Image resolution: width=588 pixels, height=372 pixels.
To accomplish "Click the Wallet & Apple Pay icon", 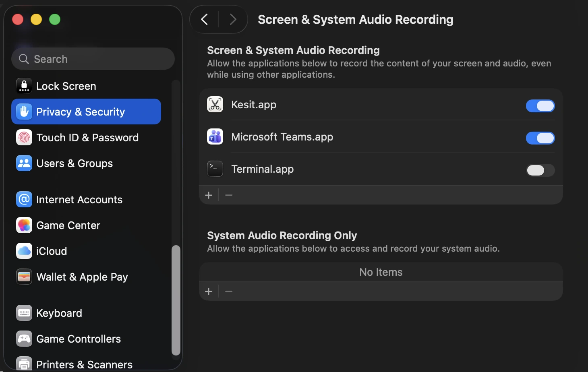I will pyautogui.click(x=24, y=277).
